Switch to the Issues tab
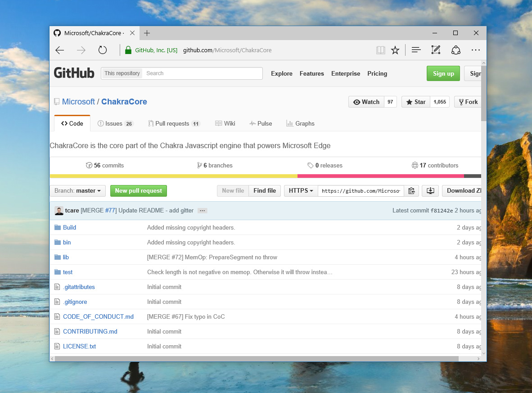532x393 pixels. pyautogui.click(x=115, y=124)
